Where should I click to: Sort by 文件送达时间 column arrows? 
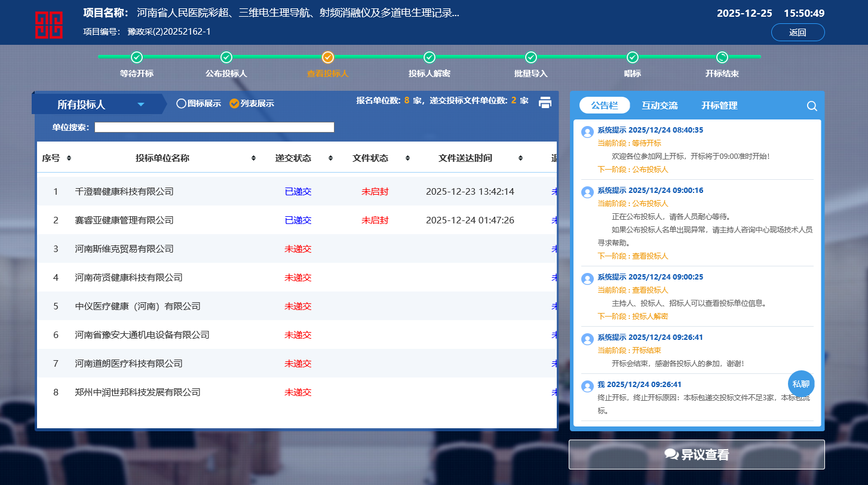[520, 158]
